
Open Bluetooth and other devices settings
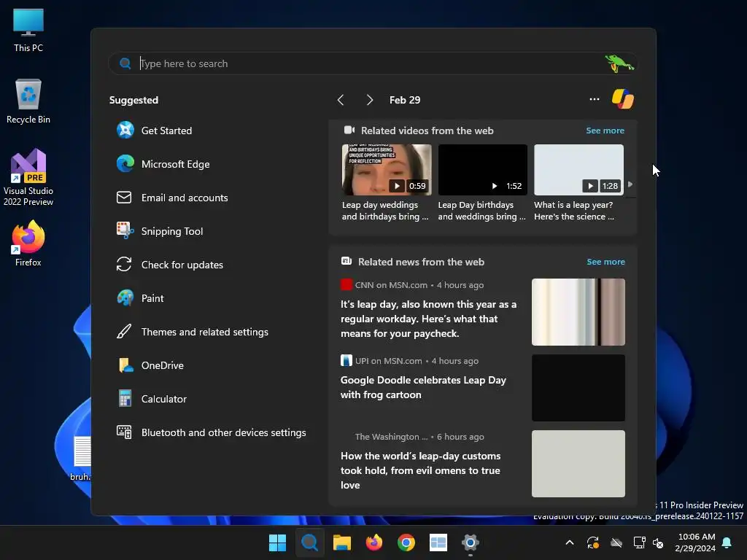(211, 432)
